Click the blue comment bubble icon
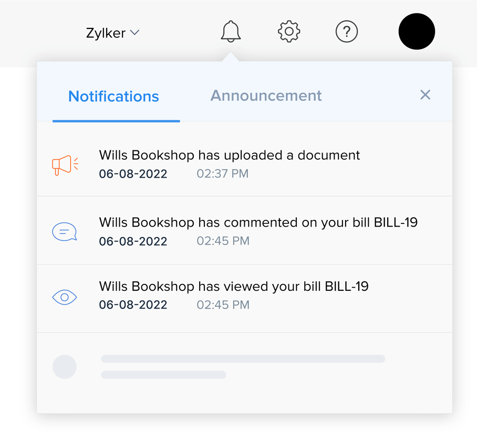The width and height of the screenshot is (477, 448). coord(65,232)
